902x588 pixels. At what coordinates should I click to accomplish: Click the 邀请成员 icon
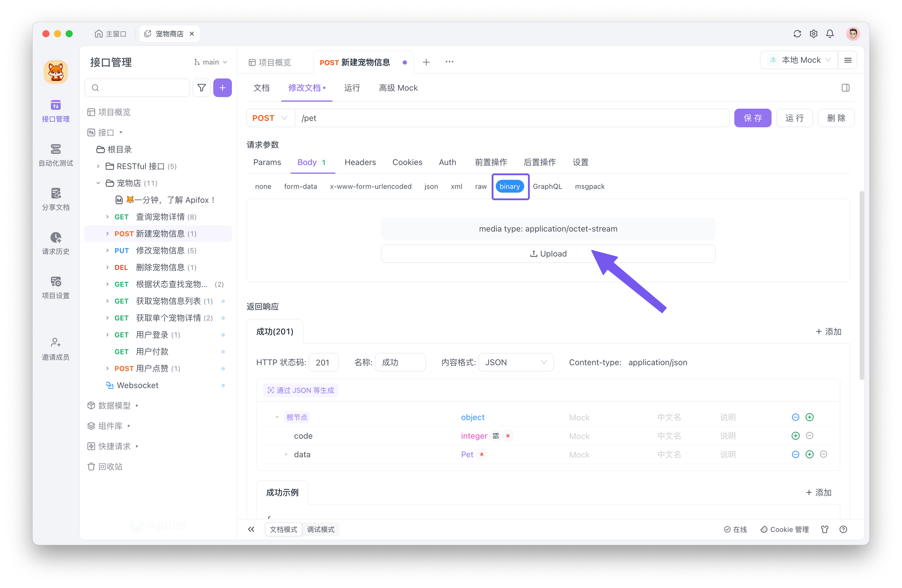[55, 343]
